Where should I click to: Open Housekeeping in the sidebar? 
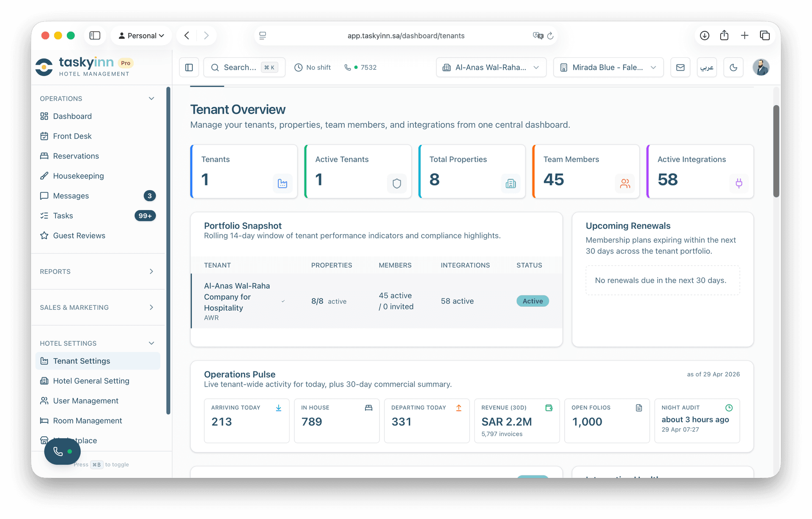pyautogui.click(x=78, y=176)
